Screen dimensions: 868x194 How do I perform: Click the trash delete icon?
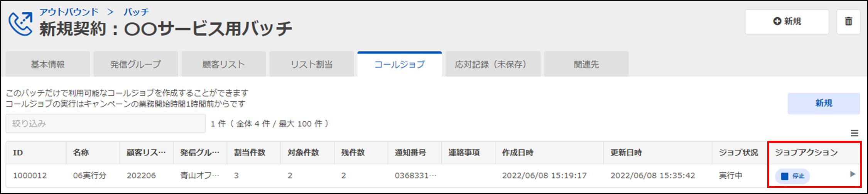point(848,22)
